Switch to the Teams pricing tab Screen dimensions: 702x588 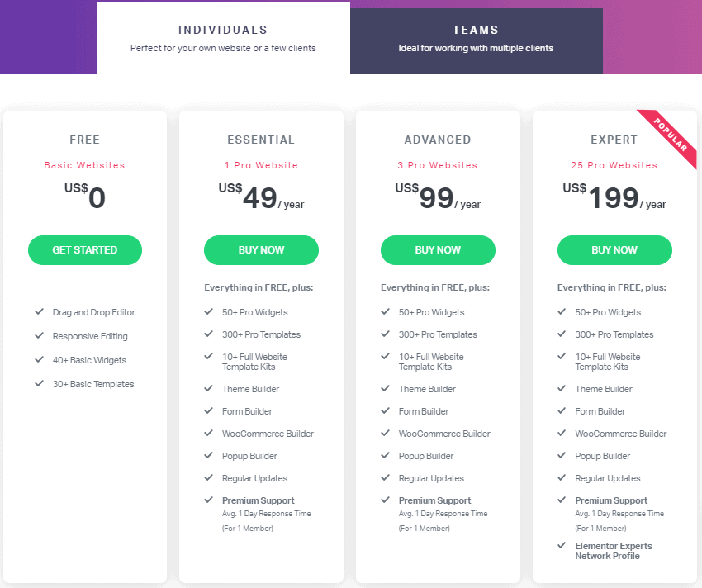click(477, 40)
